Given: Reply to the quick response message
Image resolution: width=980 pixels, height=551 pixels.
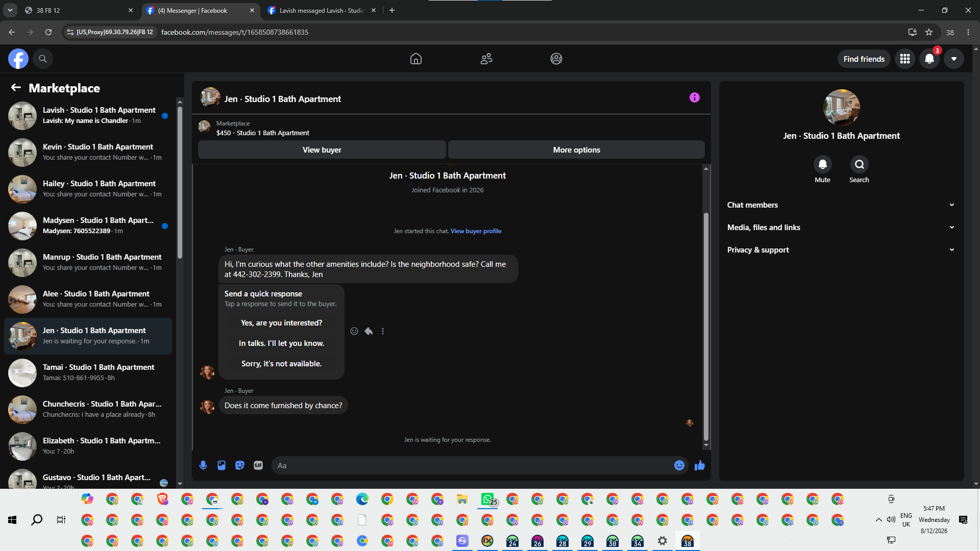Looking at the screenshot, I should 369,331.
